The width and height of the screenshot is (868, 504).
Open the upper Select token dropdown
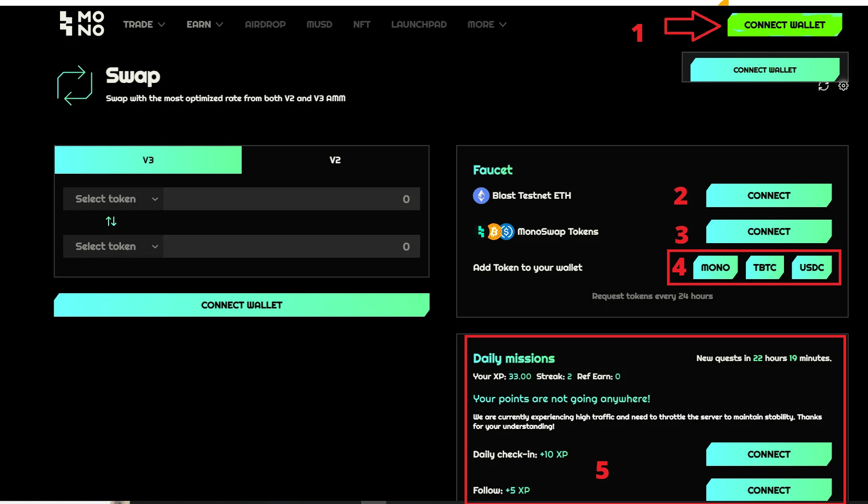113,199
